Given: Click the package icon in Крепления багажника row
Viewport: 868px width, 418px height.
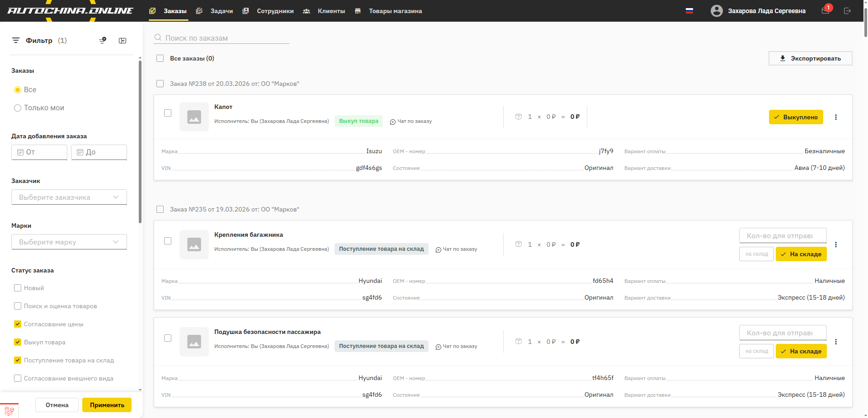Looking at the screenshot, I should click(519, 244).
